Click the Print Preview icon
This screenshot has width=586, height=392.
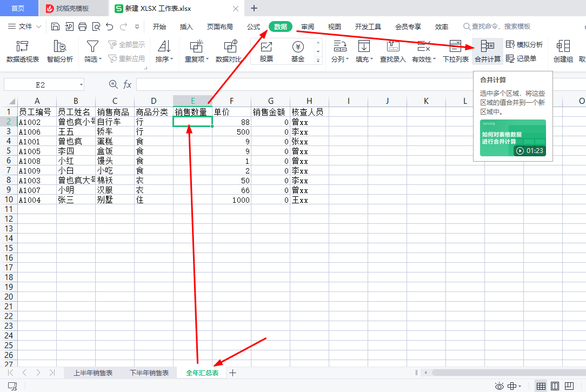[96, 26]
